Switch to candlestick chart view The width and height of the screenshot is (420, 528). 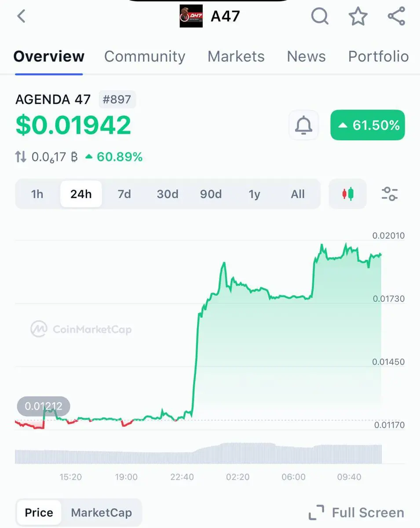[x=348, y=194]
